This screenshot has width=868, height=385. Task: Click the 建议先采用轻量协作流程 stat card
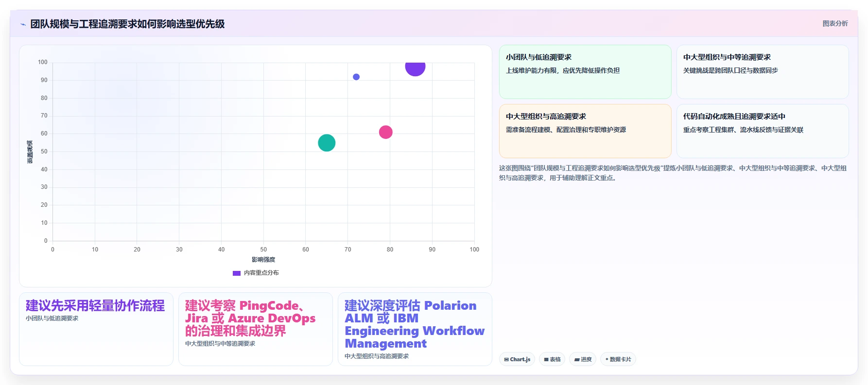point(96,329)
